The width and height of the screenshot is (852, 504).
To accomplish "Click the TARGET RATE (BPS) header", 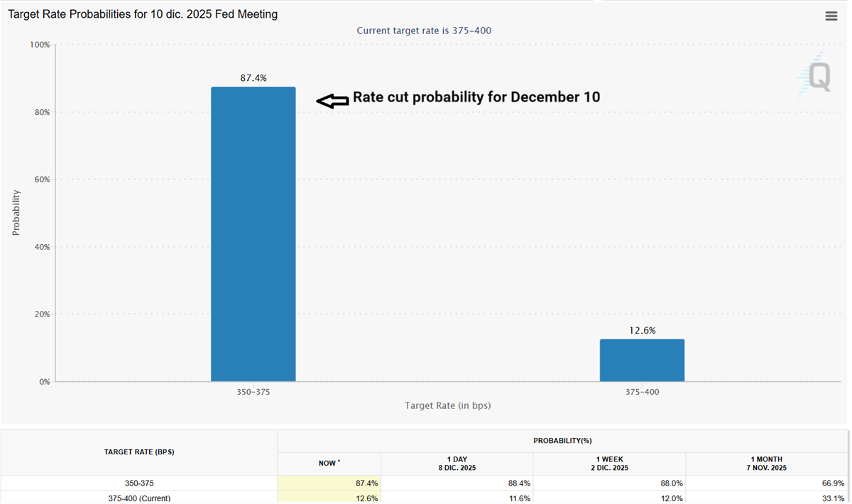I will (x=139, y=451).
